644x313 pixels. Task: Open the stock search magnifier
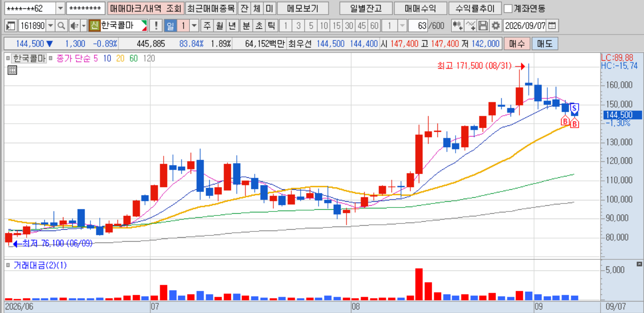coord(62,26)
